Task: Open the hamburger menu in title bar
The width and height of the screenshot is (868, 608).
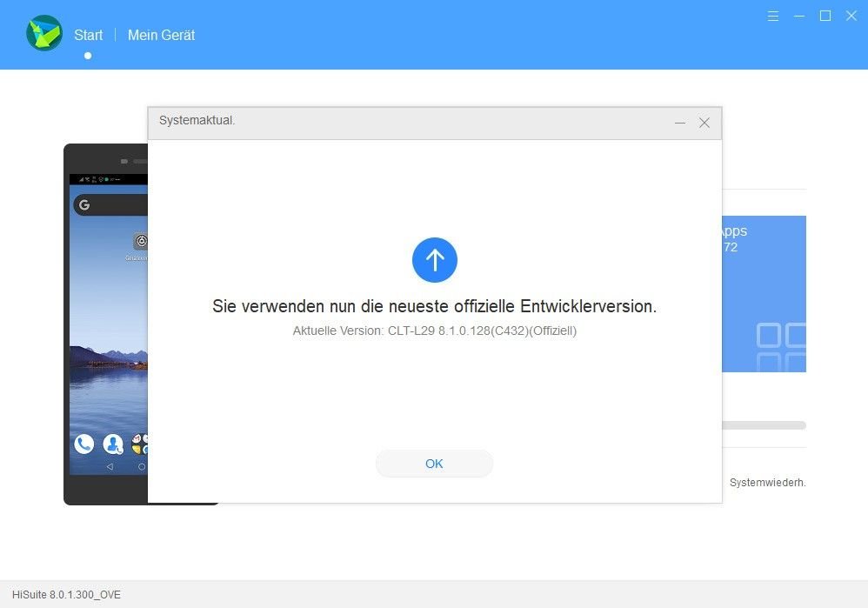Action: click(773, 16)
